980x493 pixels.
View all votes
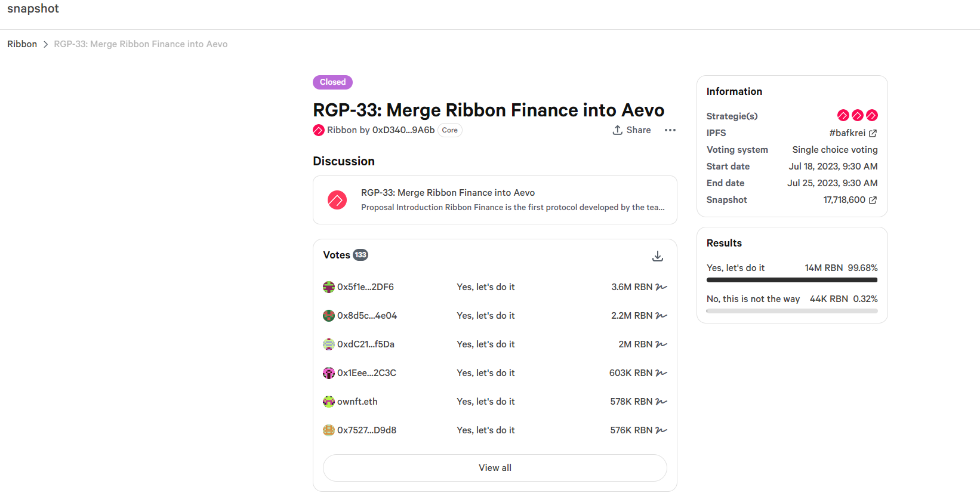(495, 468)
